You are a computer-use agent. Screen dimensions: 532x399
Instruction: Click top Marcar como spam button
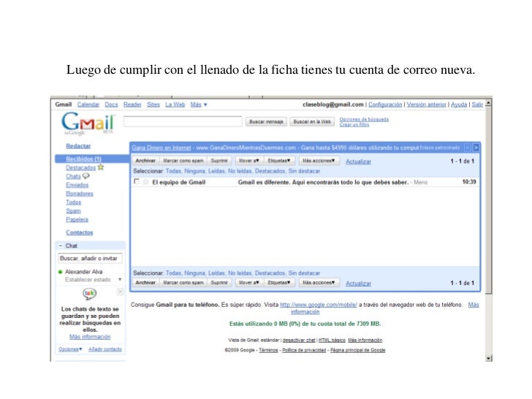click(183, 161)
